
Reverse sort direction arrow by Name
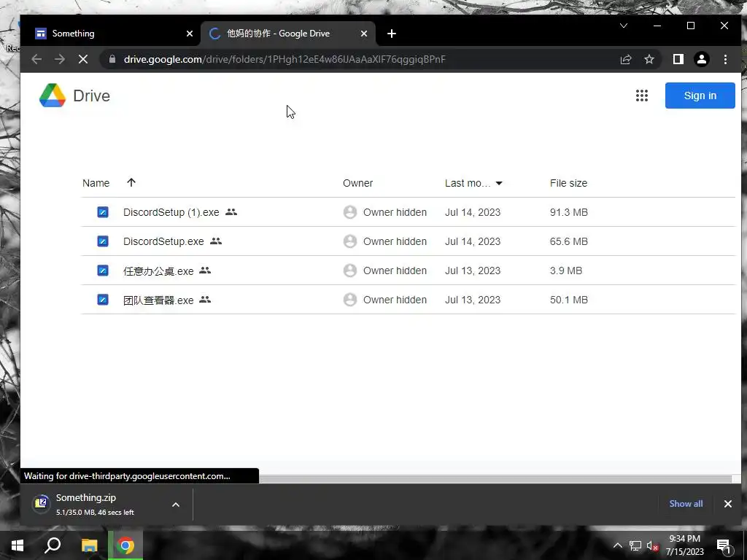pos(131,182)
